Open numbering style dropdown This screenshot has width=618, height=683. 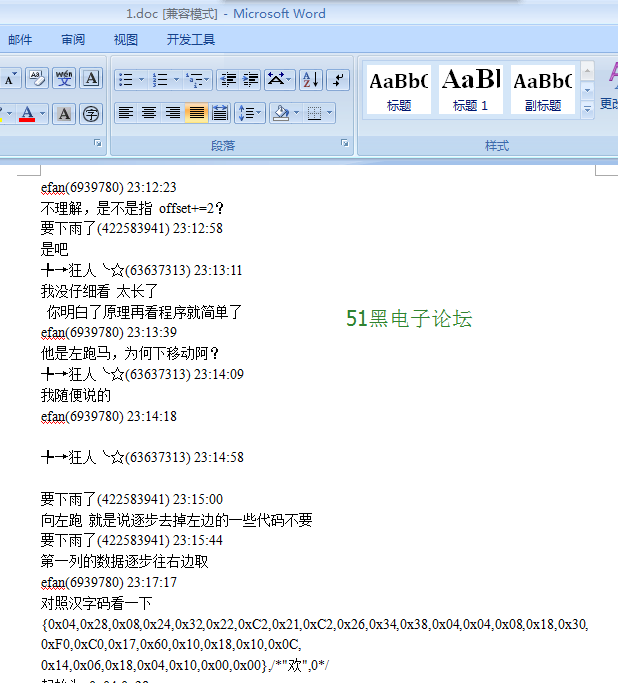(176, 80)
